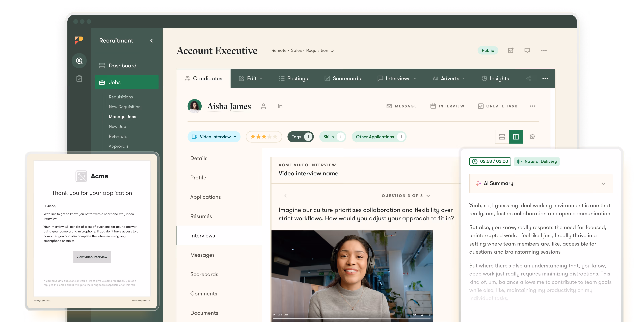Click the MESSAGE button
Image resolution: width=644 pixels, height=322 pixels.
(x=401, y=106)
